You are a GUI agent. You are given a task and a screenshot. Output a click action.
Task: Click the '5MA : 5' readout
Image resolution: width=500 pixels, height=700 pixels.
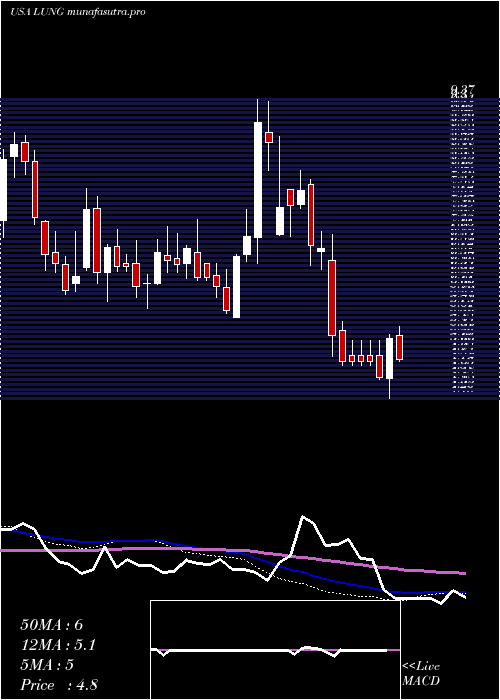click(x=47, y=665)
